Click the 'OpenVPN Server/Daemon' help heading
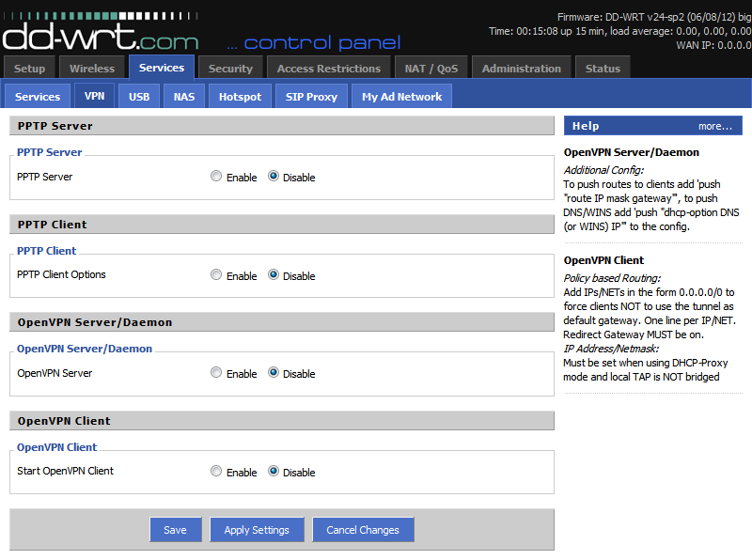 631,152
